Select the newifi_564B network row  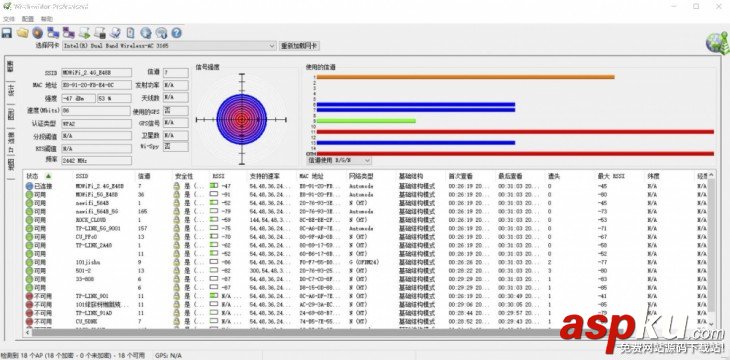(x=366, y=203)
